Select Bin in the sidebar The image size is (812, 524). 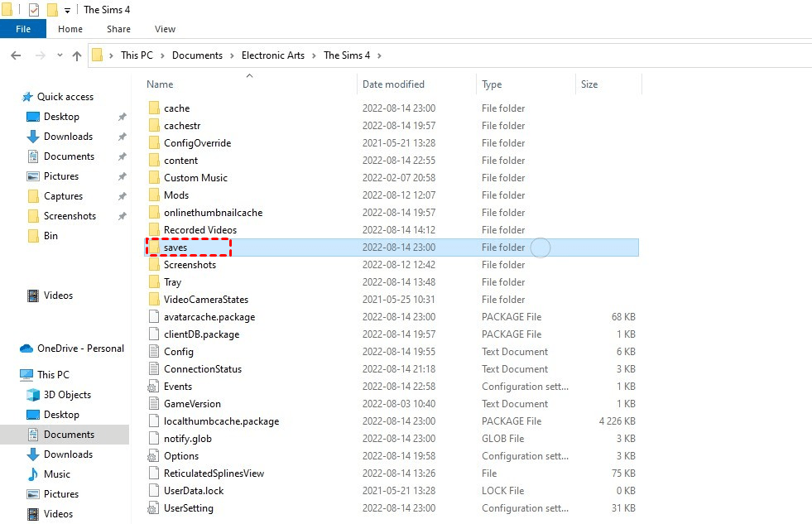pyautogui.click(x=50, y=236)
